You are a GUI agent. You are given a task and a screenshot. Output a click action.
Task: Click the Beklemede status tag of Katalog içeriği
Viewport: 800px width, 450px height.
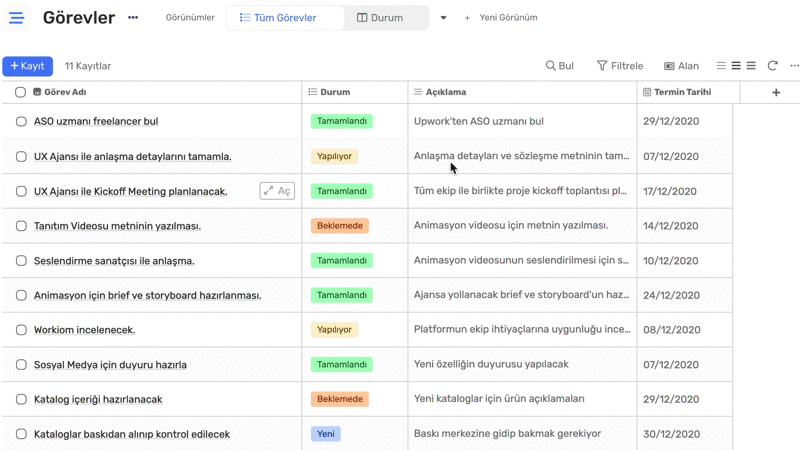(340, 399)
